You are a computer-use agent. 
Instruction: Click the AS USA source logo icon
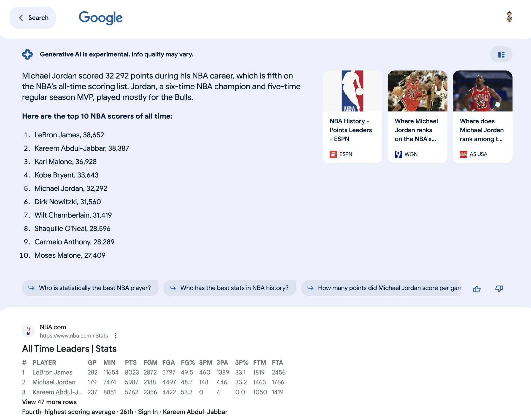463,154
